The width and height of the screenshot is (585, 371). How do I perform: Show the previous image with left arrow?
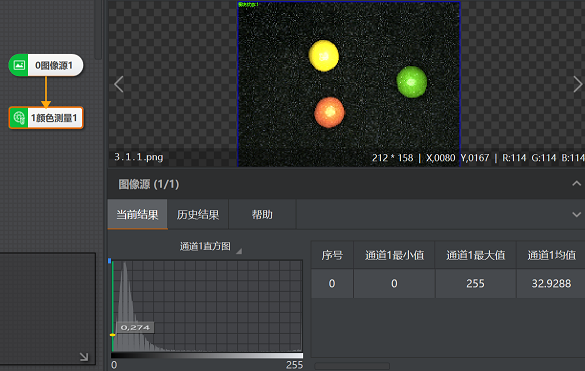pyautogui.click(x=119, y=84)
